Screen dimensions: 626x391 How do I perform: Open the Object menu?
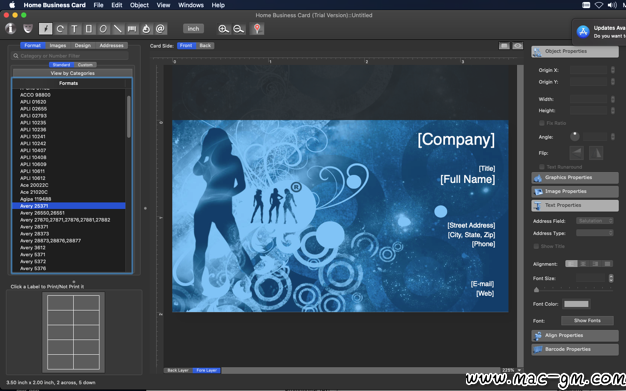pyautogui.click(x=139, y=5)
